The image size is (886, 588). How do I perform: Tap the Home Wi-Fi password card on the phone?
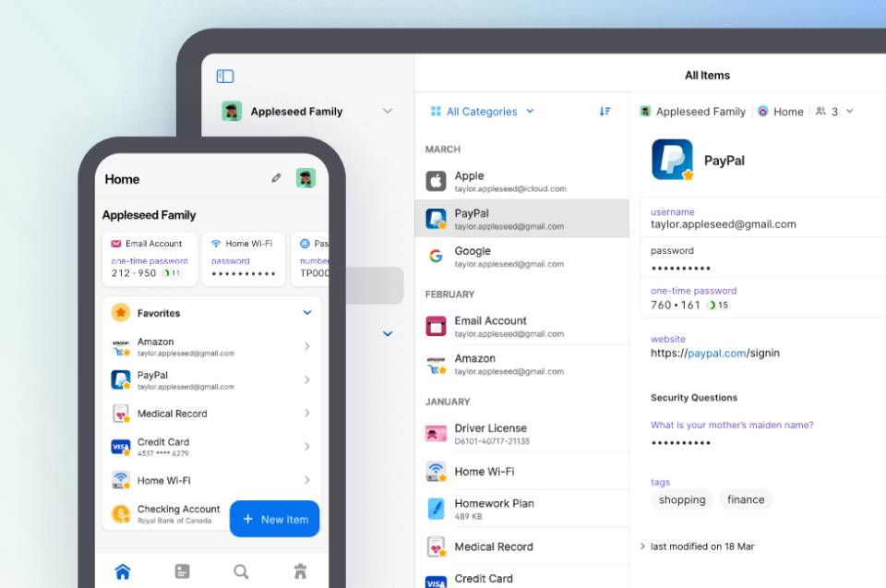click(244, 259)
